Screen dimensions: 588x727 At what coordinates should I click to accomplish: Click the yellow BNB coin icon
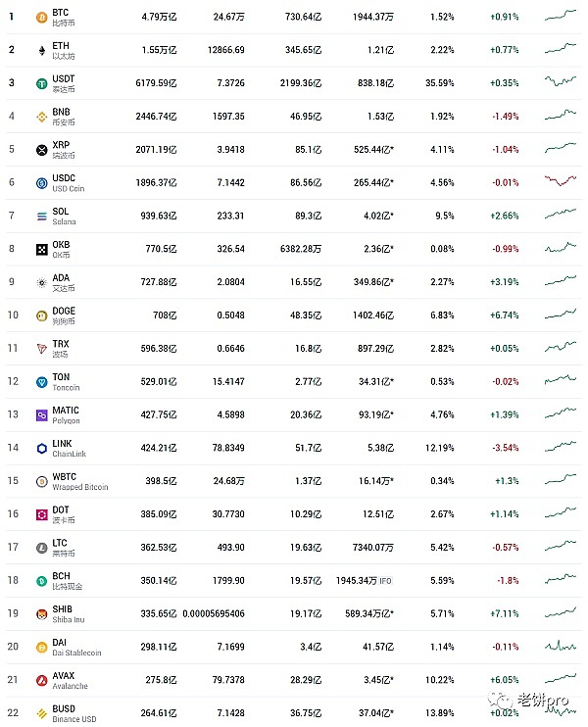[41, 117]
